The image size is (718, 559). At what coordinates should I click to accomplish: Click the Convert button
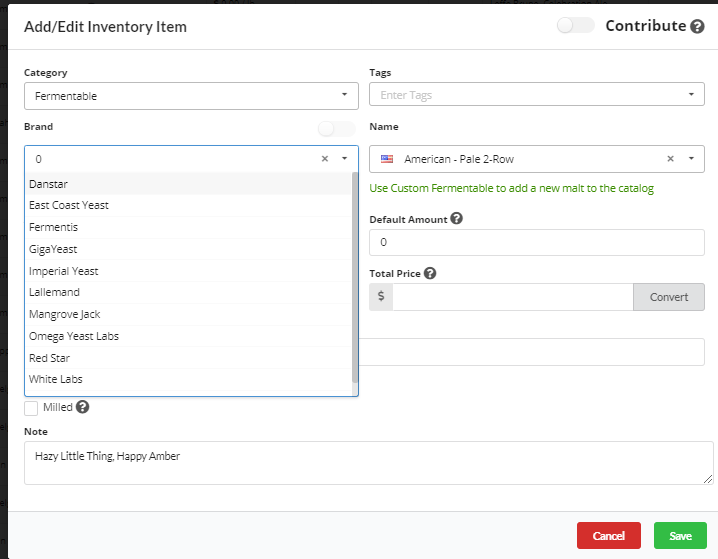[669, 297]
